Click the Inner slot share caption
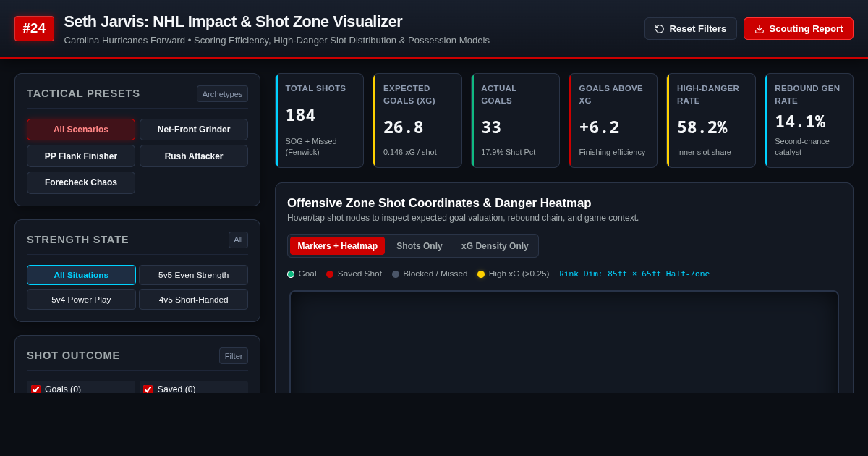 704,152
